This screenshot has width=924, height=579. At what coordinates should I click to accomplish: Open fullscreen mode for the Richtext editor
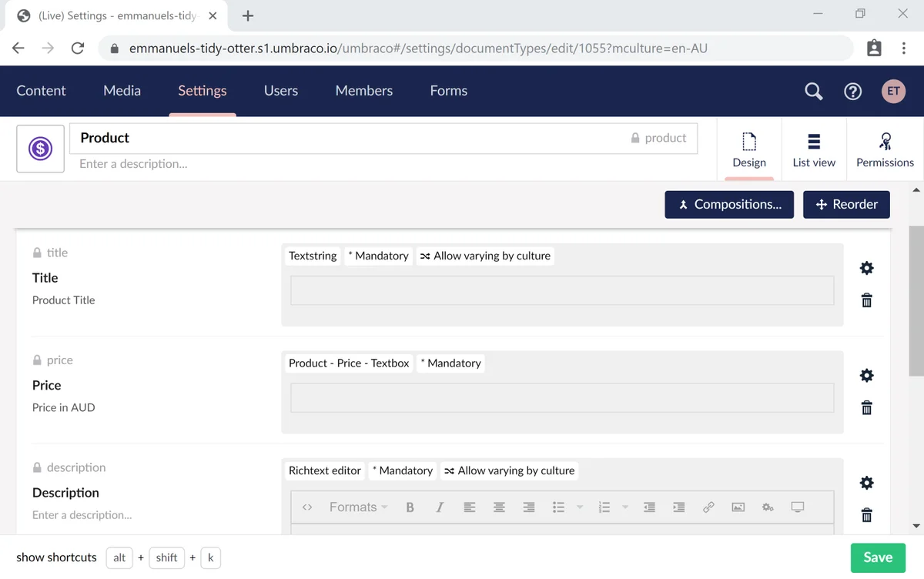pos(797,507)
